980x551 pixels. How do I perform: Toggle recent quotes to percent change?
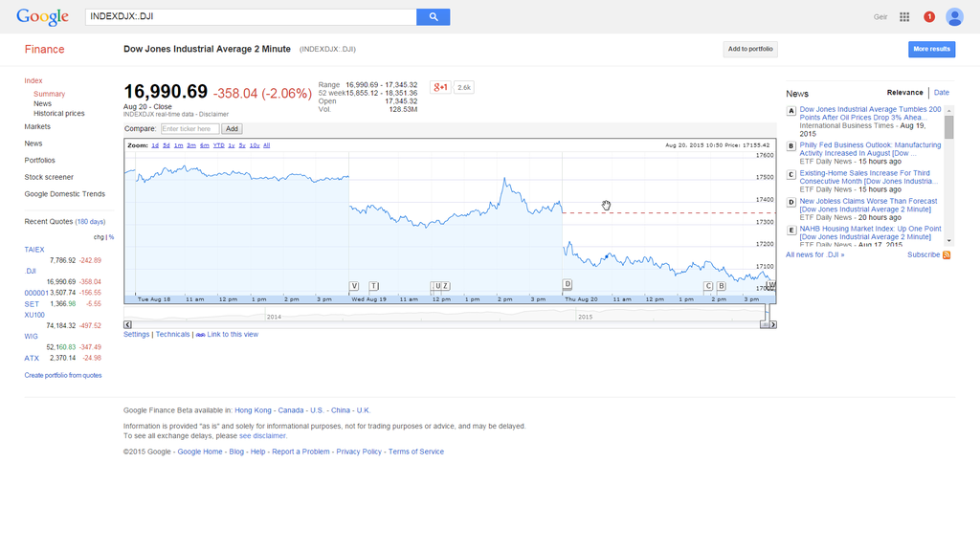(111, 237)
